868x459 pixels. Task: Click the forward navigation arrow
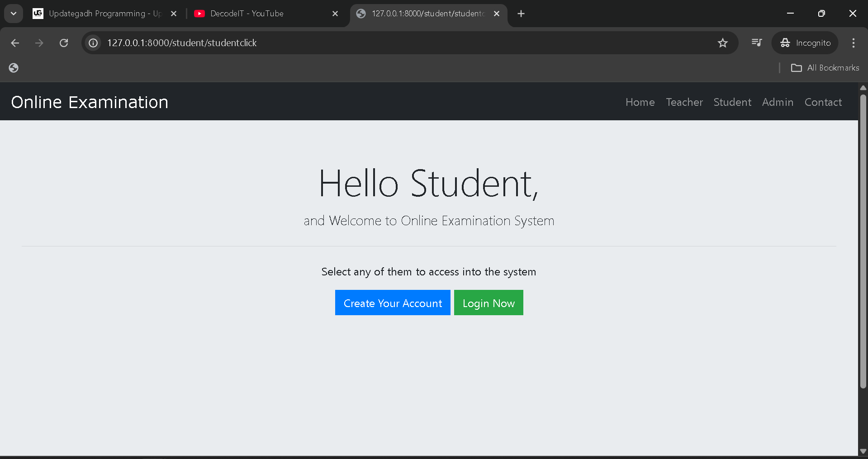[39, 43]
